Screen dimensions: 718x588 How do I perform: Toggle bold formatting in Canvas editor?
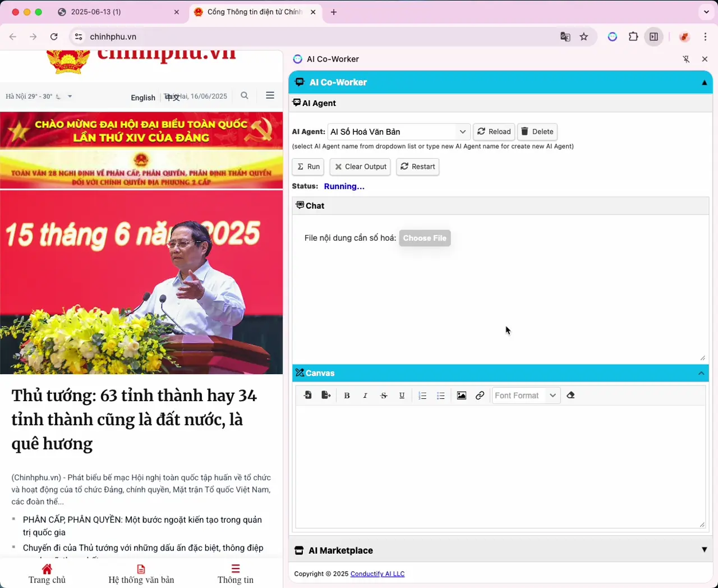point(347,396)
